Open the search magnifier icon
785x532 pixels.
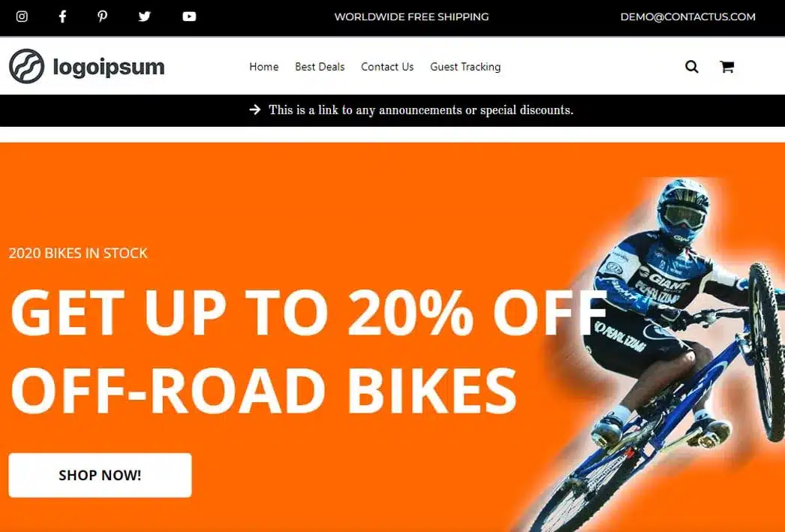click(x=691, y=67)
